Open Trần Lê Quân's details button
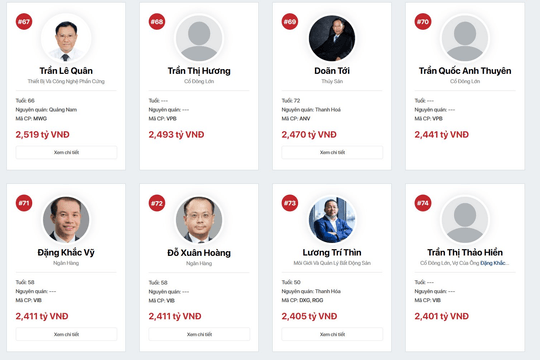The height and width of the screenshot is (360, 540). coord(66,152)
